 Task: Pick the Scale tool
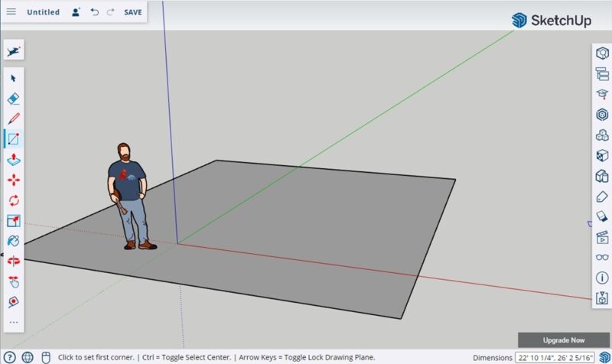coord(14,221)
